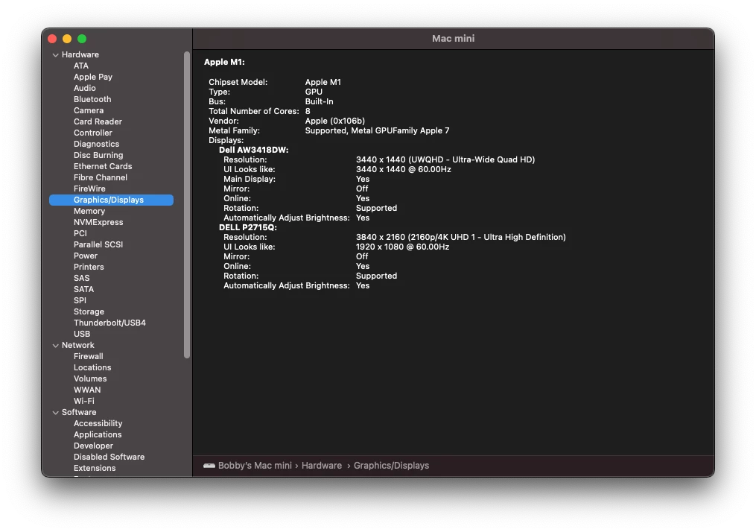The height and width of the screenshot is (532, 756).
Task: Click Graphics/Displays in the path bar
Action: point(391,466)
